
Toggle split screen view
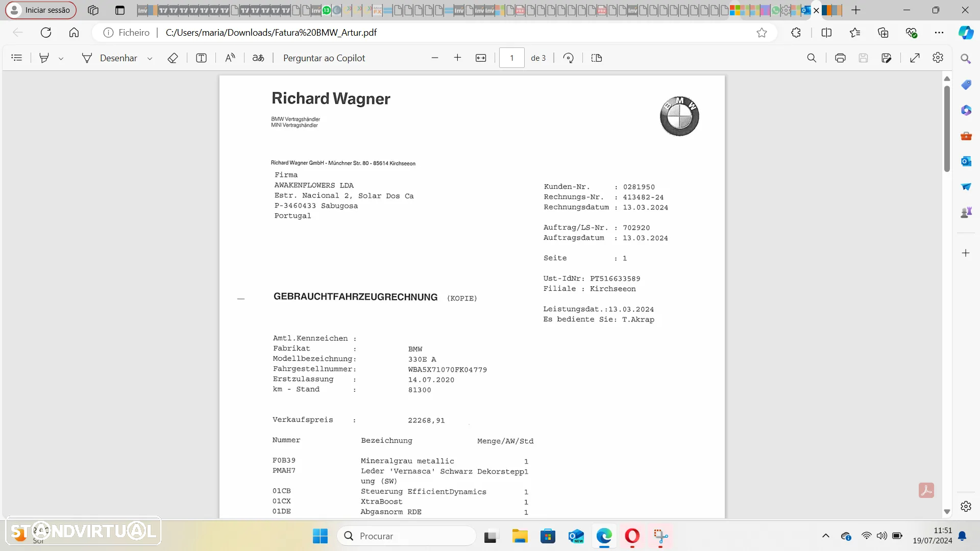(x=826, y=33)
